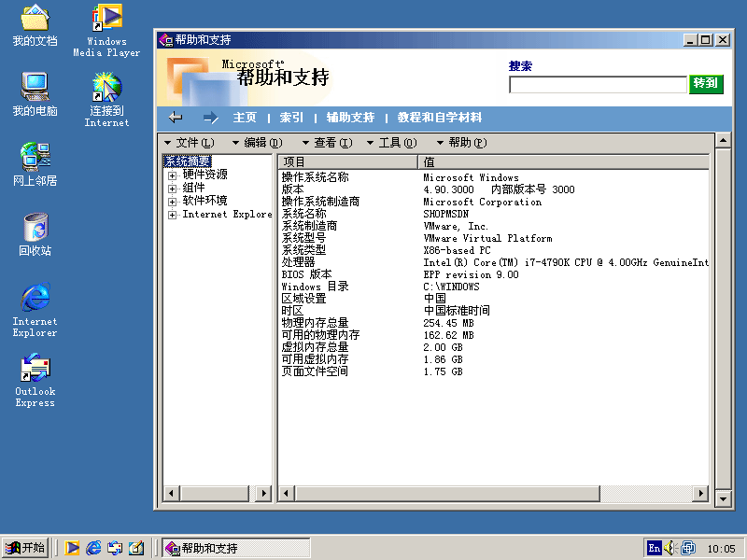Launch Windows Media Player desktop shortcut

[x=107, y=28]
